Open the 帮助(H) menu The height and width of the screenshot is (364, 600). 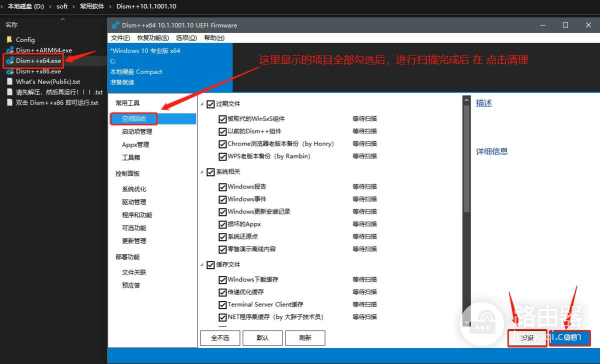[214, 38]
